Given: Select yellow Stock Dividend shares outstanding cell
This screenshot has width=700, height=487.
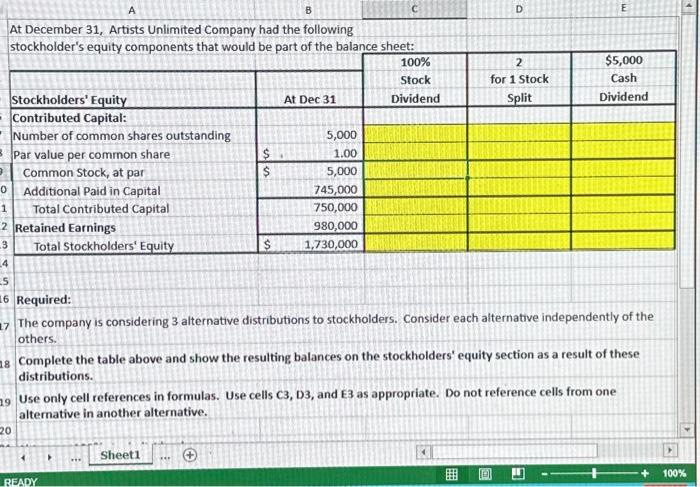Looking at the screenshot, I should click(416, 134).
